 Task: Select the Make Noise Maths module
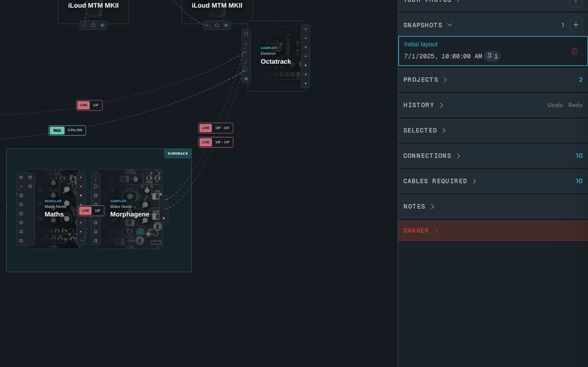(x=53, y=209)
